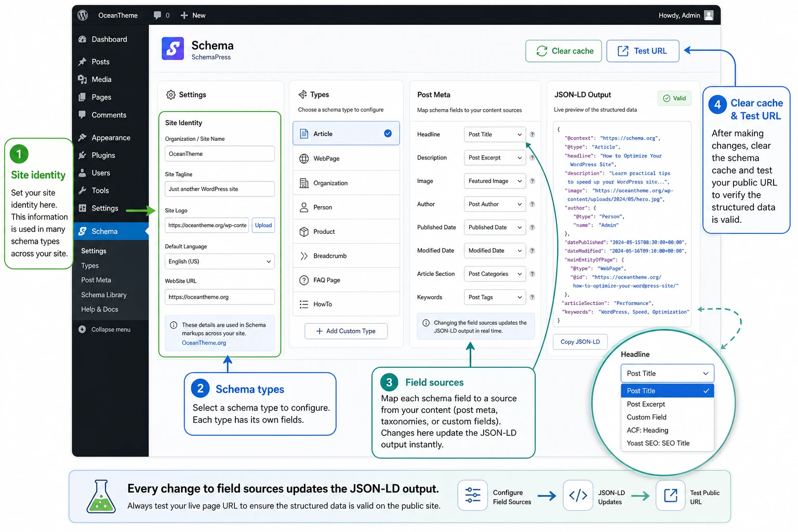Click the help icon beside Article Section
This screenshot has height=532, width=798.
pos(532,274)
